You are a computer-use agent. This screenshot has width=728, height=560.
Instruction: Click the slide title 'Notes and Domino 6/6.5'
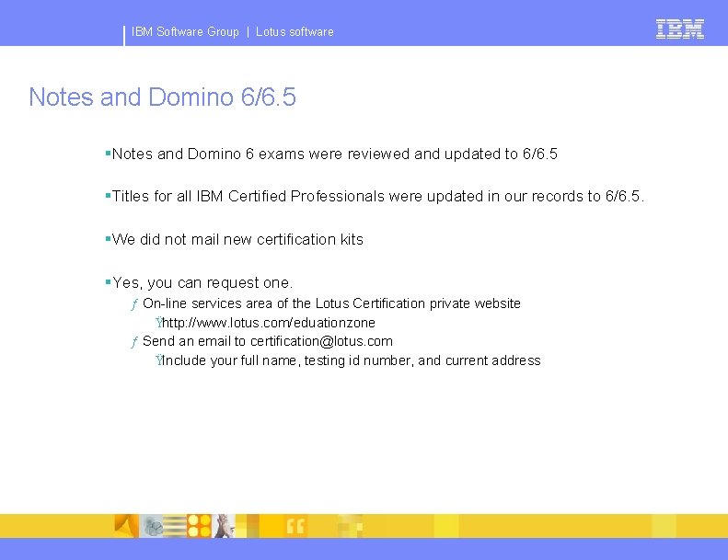coord(163,97)
